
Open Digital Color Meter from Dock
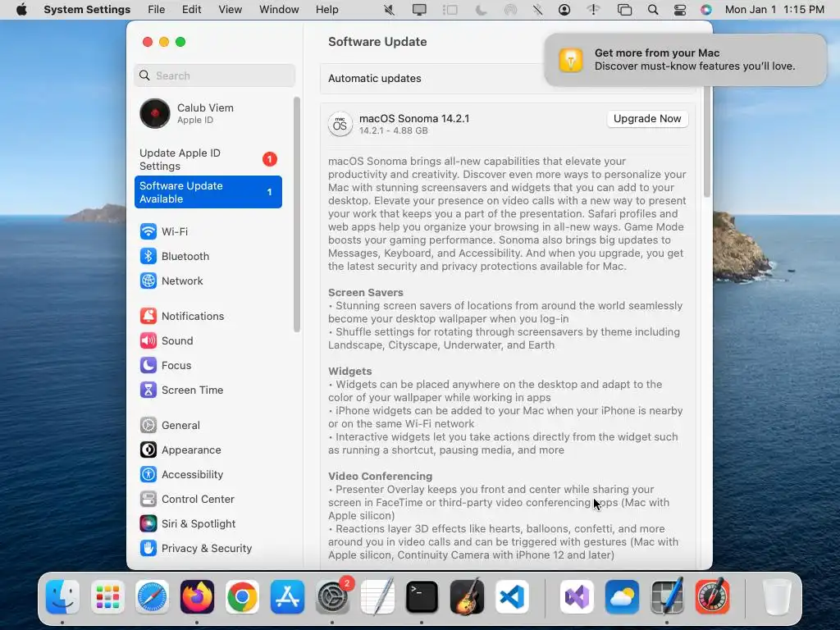pos(712,597)
